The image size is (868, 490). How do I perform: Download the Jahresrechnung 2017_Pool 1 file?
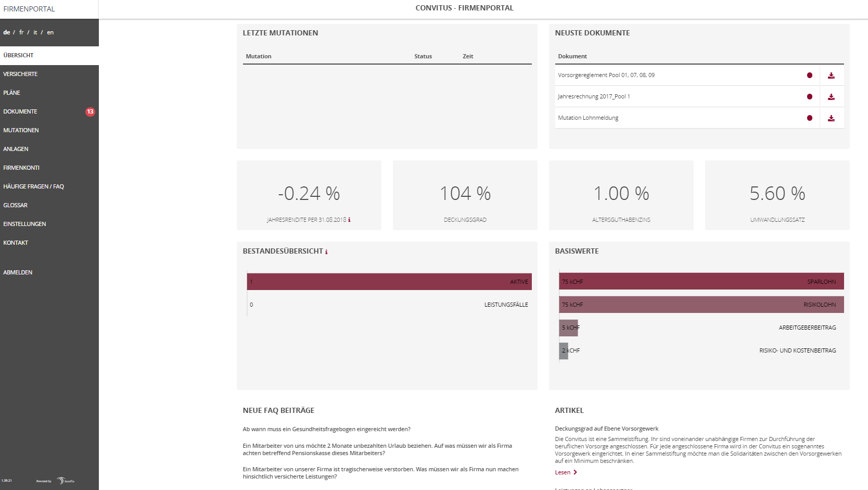tap(831, 97)
